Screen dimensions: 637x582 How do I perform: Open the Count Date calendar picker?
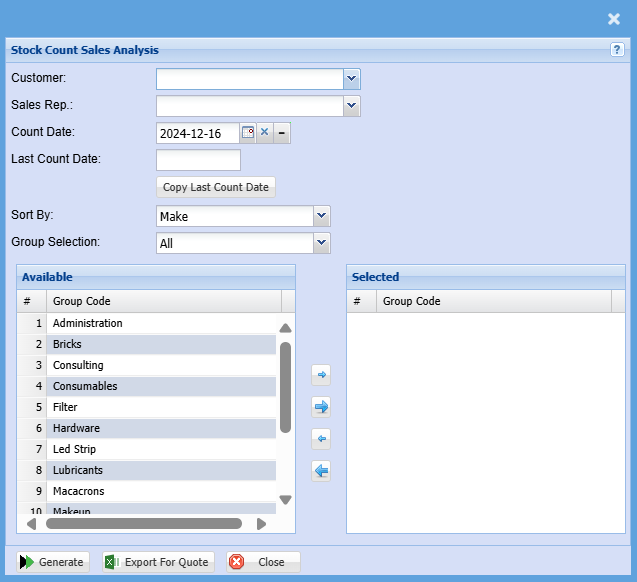click(248, 133)
